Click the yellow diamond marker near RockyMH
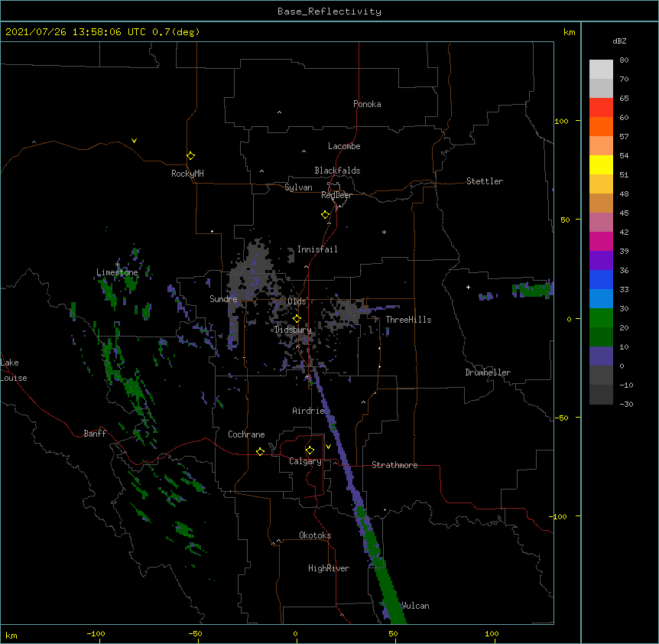The image size is (659, 644). 190,156
